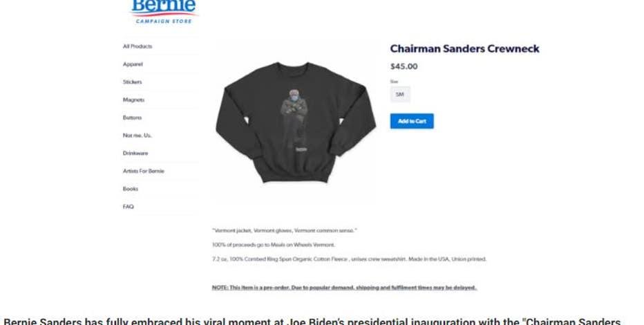Viewport: 644px width, 325px height.
Task: Click the Add to Cart button
Action: tap(412, 121)
